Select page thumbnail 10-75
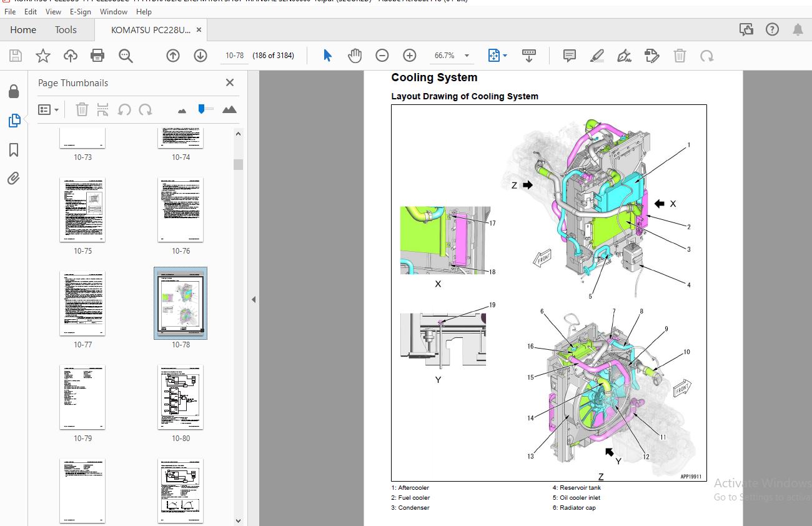 pyautogui.click(x=82, y=210)
